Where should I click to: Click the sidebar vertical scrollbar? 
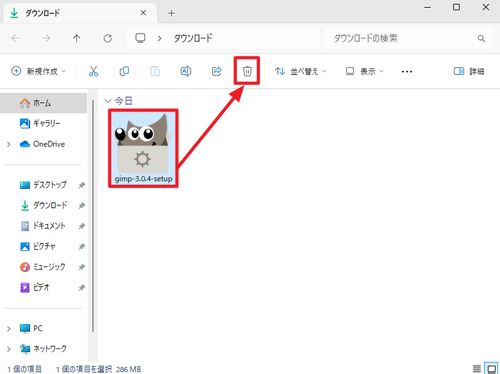pos(93,215)
